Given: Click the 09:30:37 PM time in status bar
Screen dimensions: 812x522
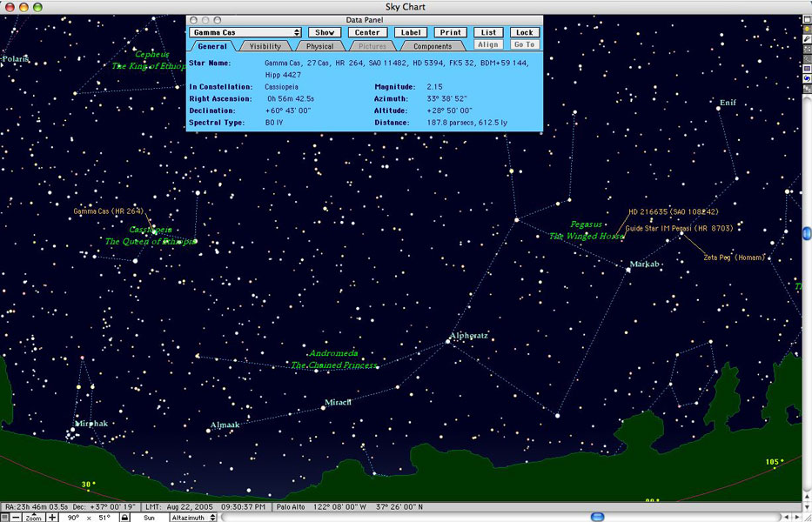Looking at the screenshot, I should click(x=243, y=507).
